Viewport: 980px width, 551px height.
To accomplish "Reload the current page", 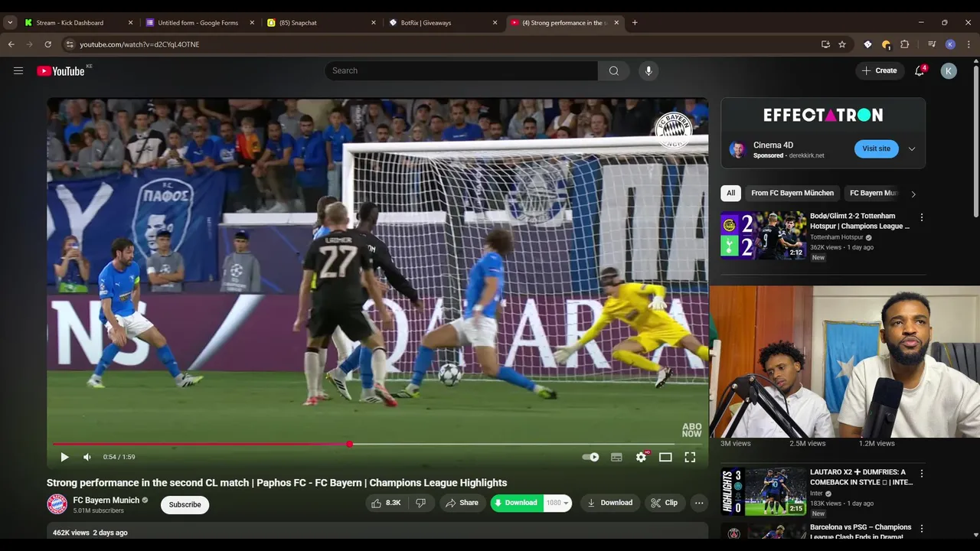I will (47, 44).
